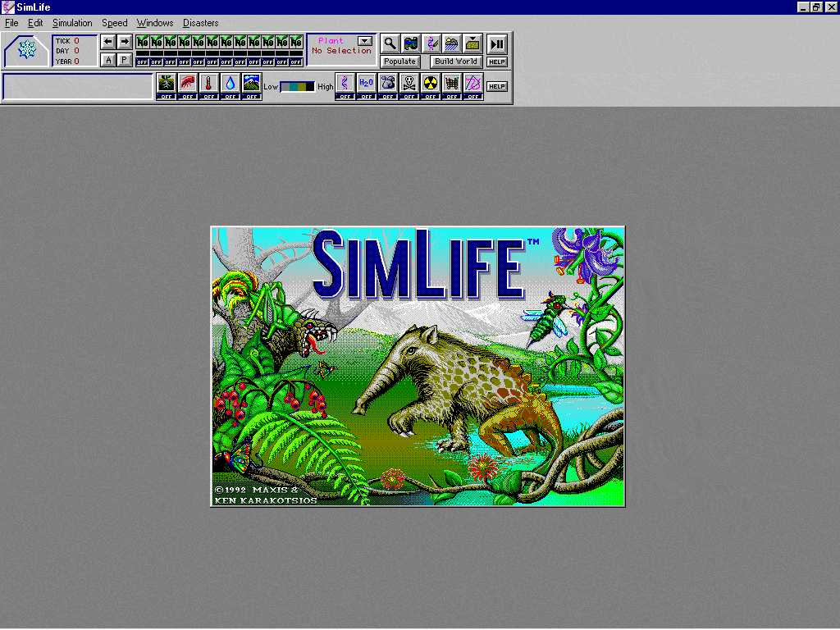Viewport: 840px width, 630px height.
Task: Select the A (animals) button
Action: [108, 60]
